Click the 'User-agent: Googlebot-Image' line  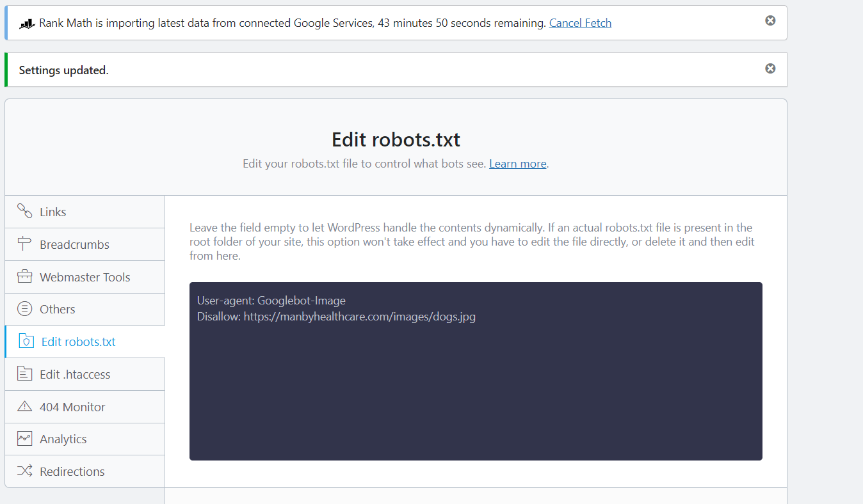(271, 301)
